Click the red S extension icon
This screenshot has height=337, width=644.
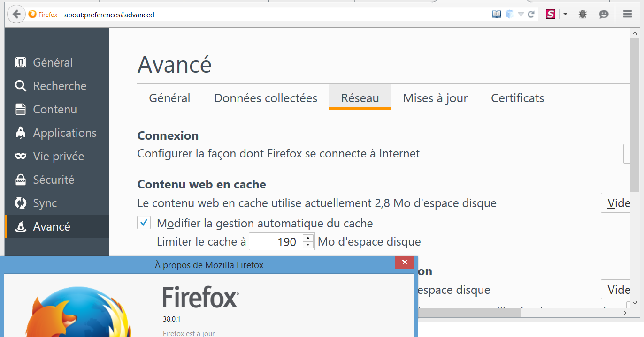coord(551,15)
